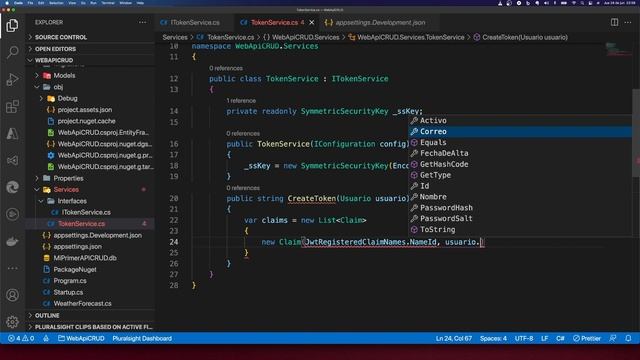
Task: Open MiPrimerAPICRUD.db file
Action: coord(90,258)
